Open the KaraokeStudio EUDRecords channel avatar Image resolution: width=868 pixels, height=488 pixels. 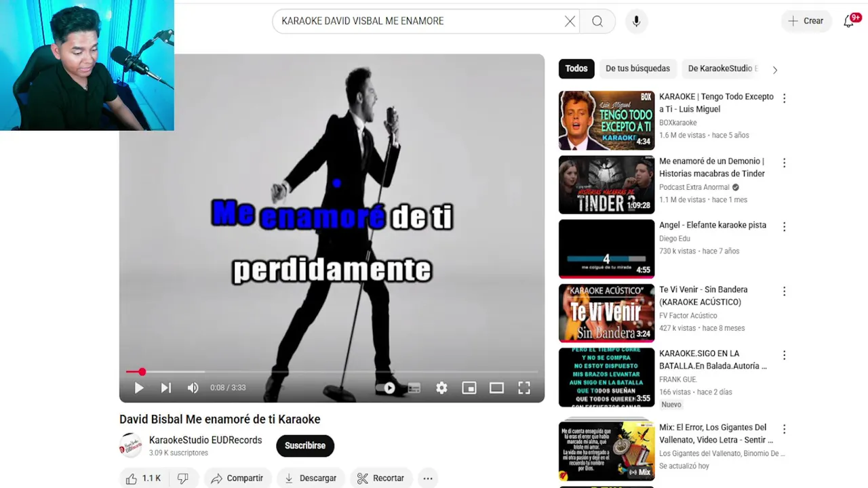point(131,445)
